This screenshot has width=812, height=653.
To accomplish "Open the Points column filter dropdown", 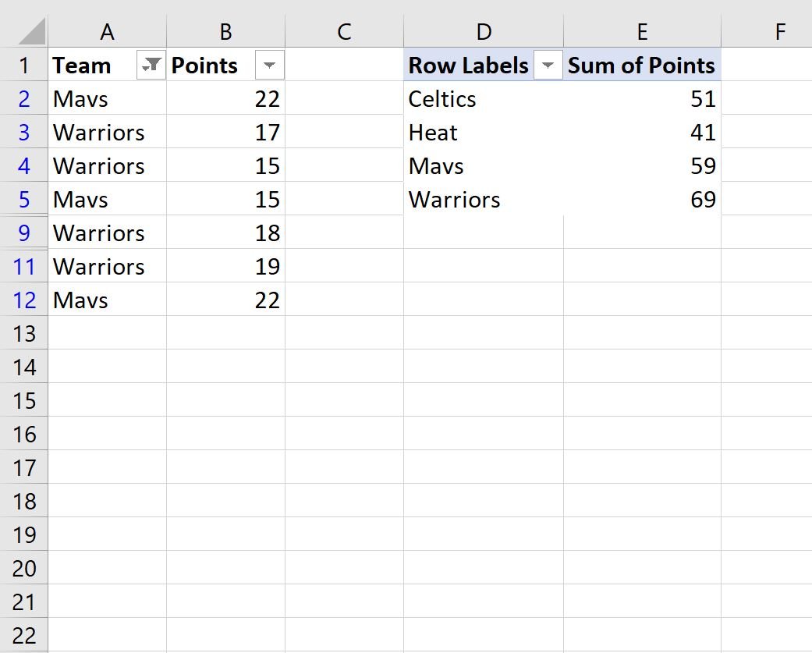I will click(269, 65).
